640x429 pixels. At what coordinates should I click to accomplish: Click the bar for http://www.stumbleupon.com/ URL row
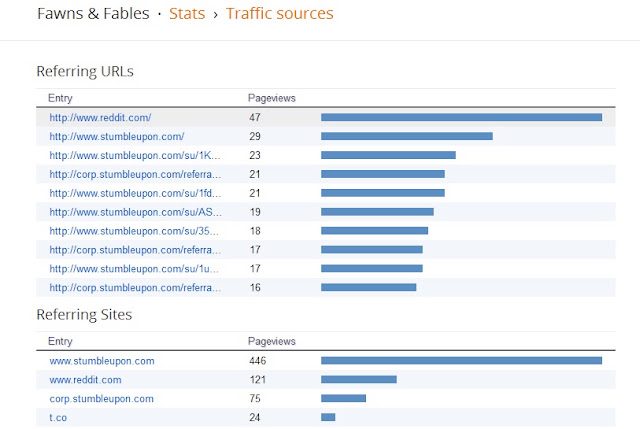point(407,136)
